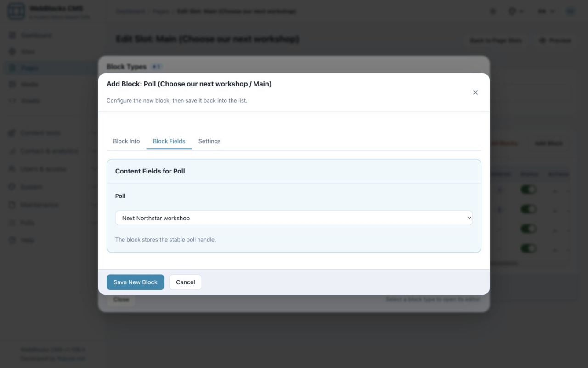Click the WebBlocks CMS logo icon
The height and width of the screenshot is (368, 588).
(17, 11)
